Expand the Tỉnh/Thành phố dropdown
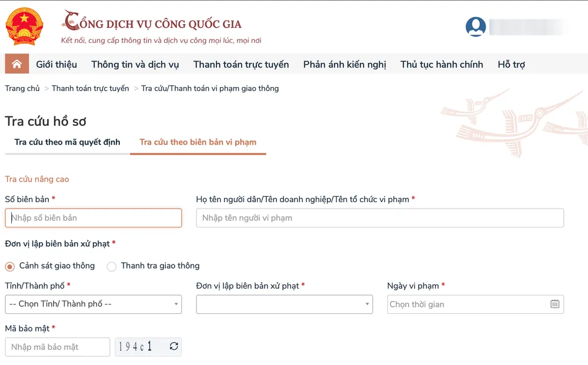 [93, 304]
